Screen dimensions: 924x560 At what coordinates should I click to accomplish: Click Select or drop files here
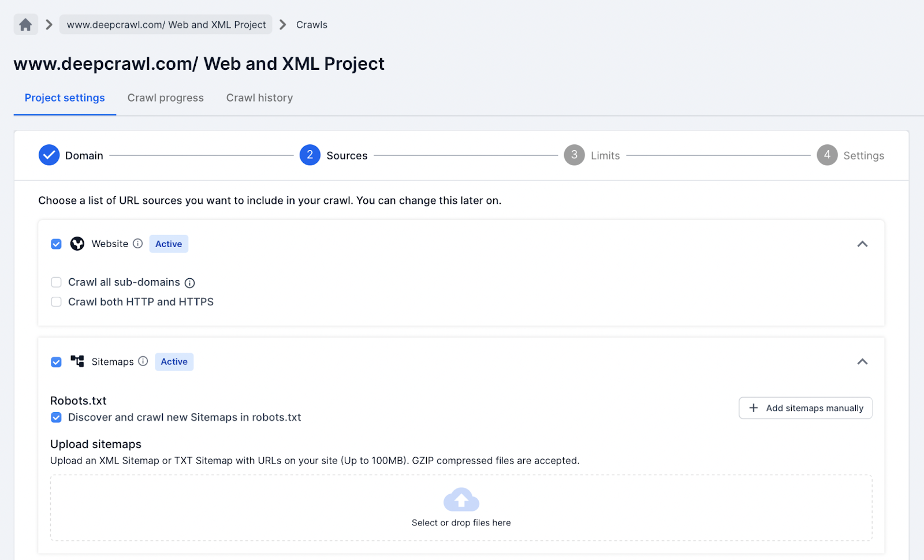[x=461, y=522]
